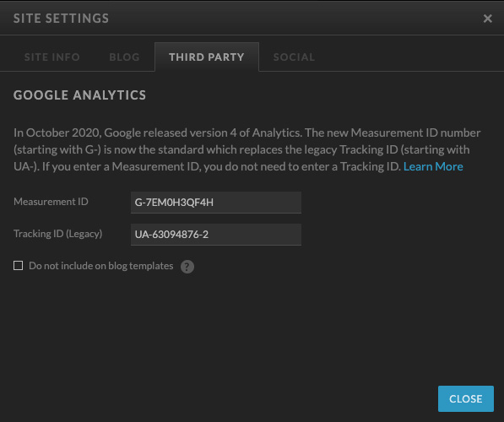Select the Third Party tab

click(x=207, y=57)
